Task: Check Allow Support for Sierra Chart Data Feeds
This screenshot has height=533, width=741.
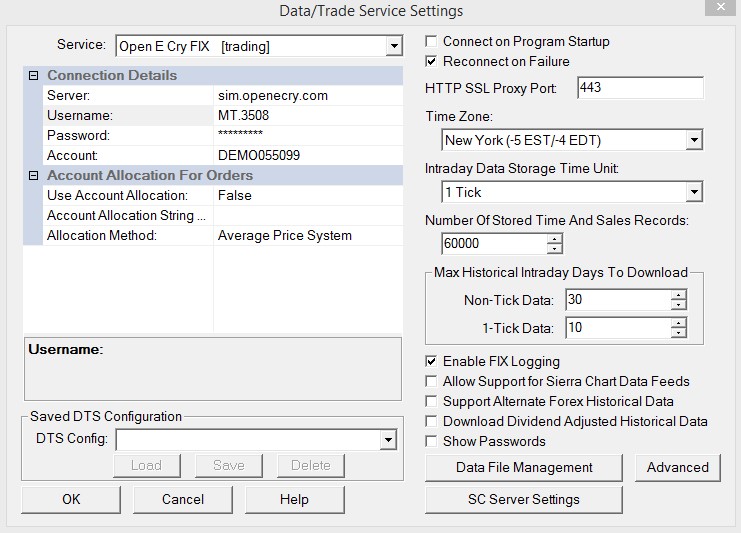Action: [x=432, y=382]
